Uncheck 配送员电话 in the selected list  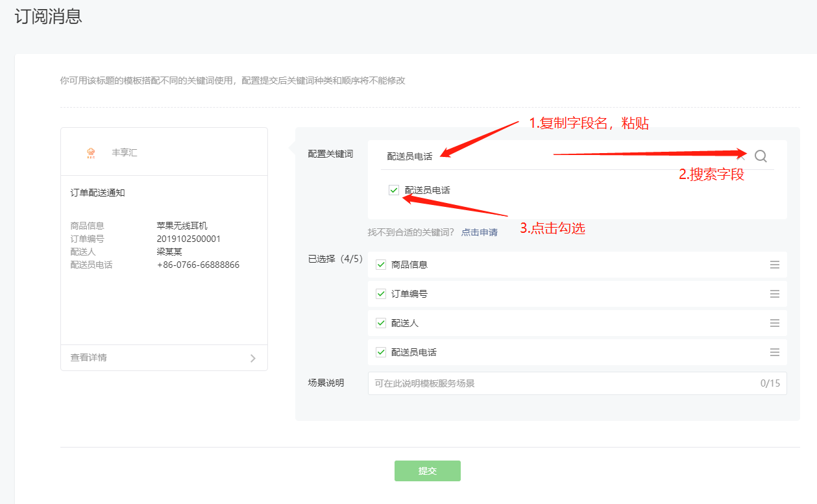click(380, 352)
